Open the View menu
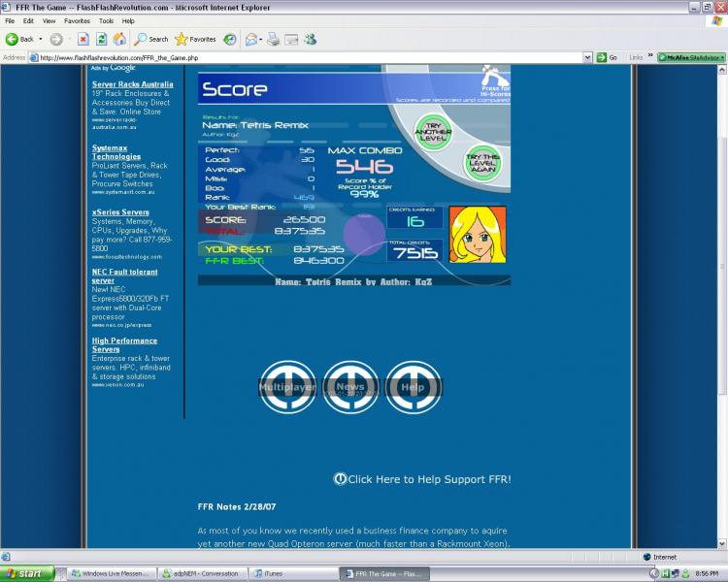Image resolution: width=728 pixels, height=582 pixels. coord(49,21)
